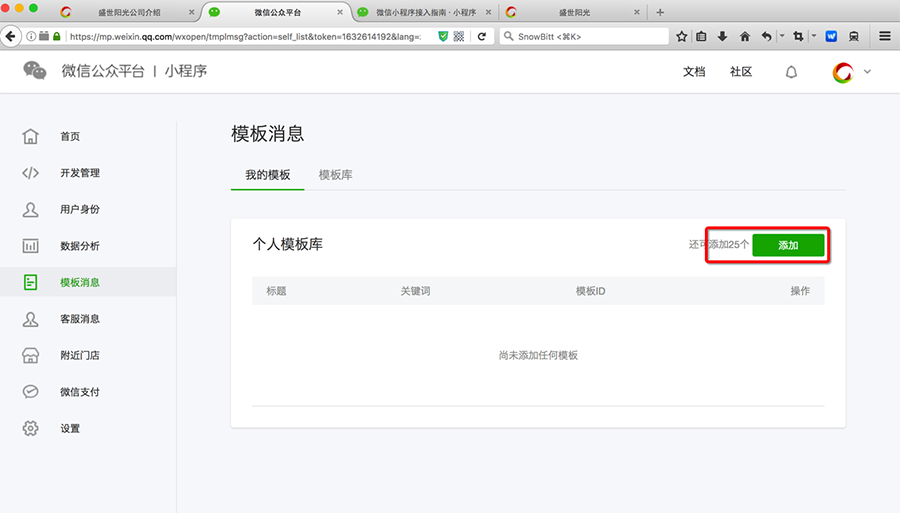Image resolution: width=900 pixels, height=513 pixels.
Task: Switch to the 我的模板 tab
Action: coord(267,175)
